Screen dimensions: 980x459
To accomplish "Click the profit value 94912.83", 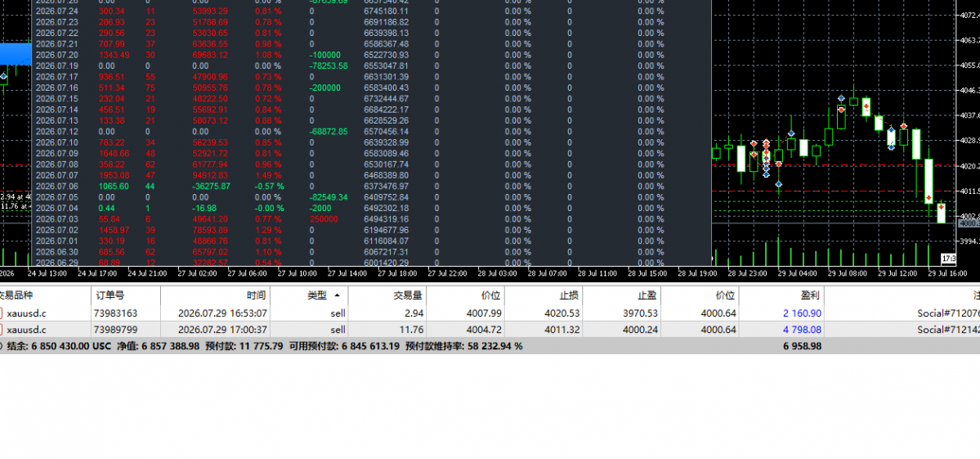I will (210, 175).
